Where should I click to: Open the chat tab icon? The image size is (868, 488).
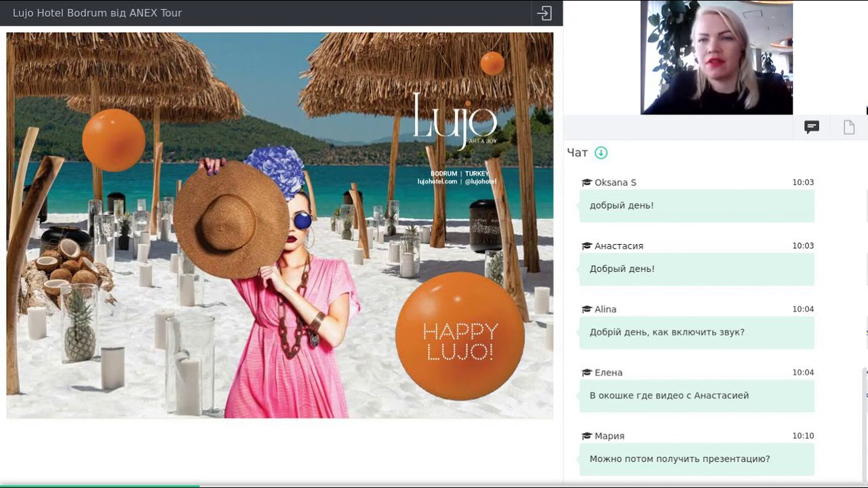812,127
